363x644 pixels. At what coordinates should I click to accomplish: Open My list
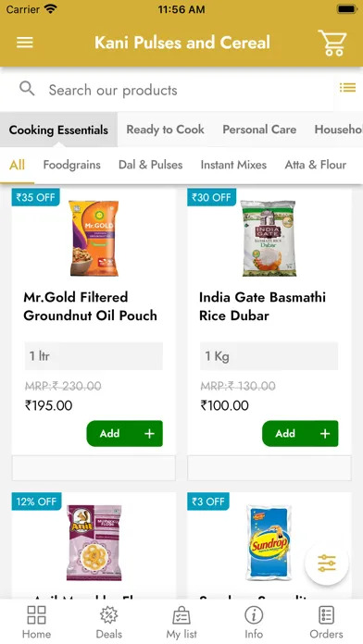(x=181, y=622)
